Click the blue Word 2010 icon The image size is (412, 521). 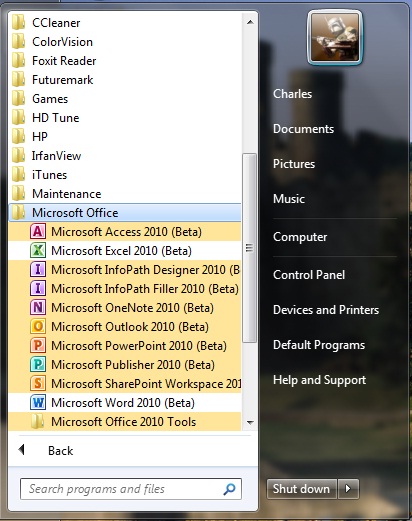pos(38,402)
